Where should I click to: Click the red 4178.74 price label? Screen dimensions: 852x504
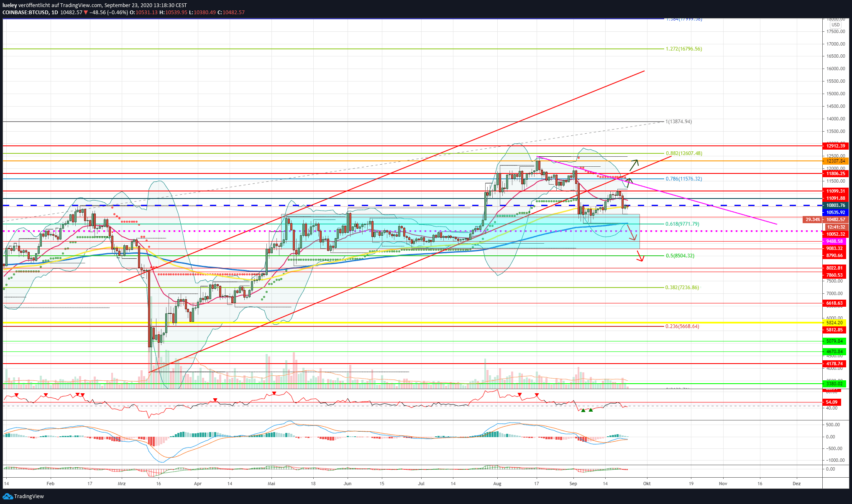point(835,364)
